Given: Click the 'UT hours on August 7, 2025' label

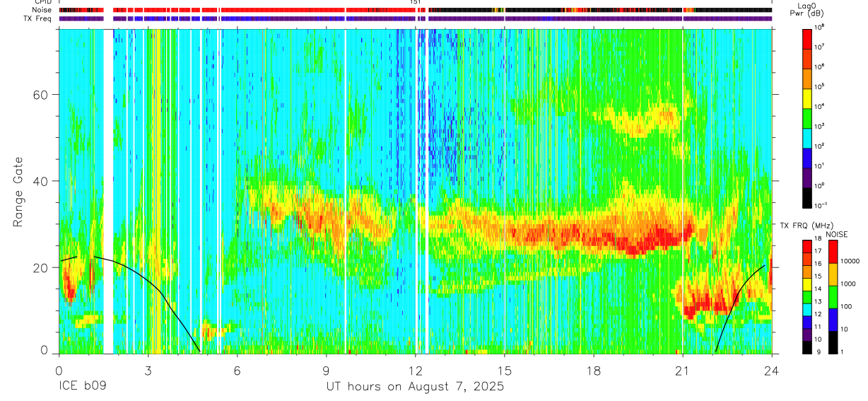Looking at the screenshot, I should tap(415, 387).
